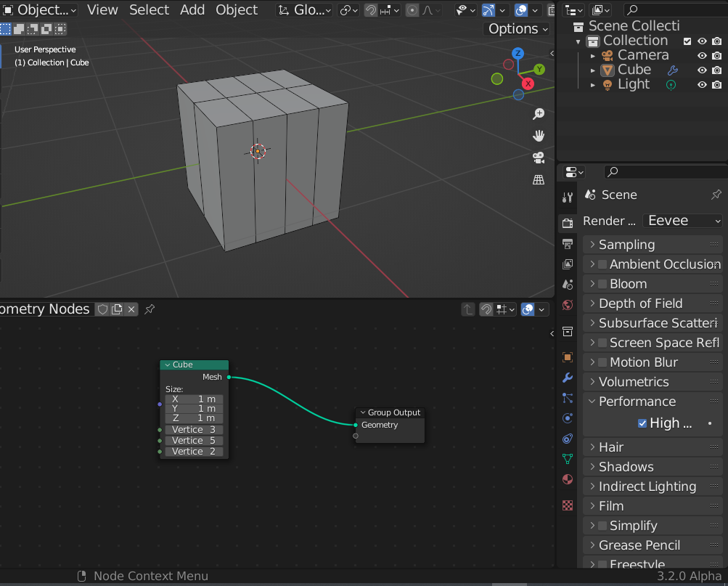Toggle proportional editing in viewport header
Screen dimensions: 728x586
coord(412,10)
